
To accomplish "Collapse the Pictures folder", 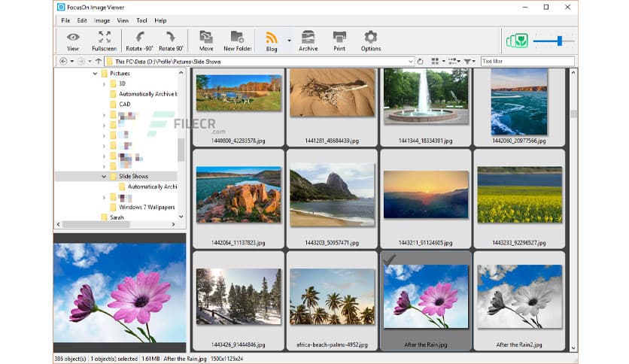I will click(95, 74).
